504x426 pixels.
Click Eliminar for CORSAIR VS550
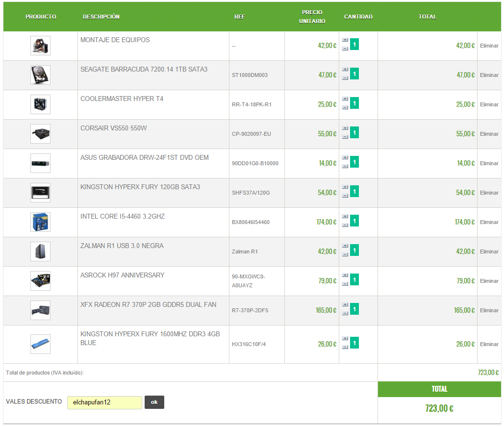[x=489, y=134]
